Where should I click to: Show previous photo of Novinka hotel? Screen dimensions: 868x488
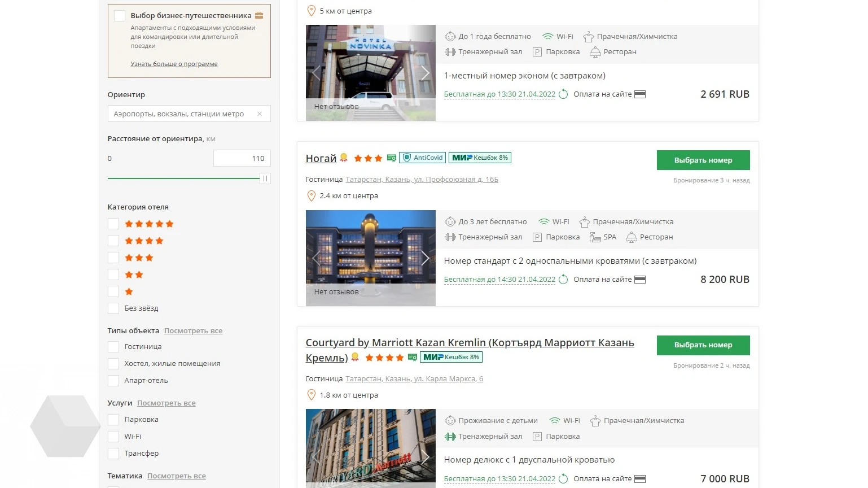pyautogui.click(x=316, y=73)
